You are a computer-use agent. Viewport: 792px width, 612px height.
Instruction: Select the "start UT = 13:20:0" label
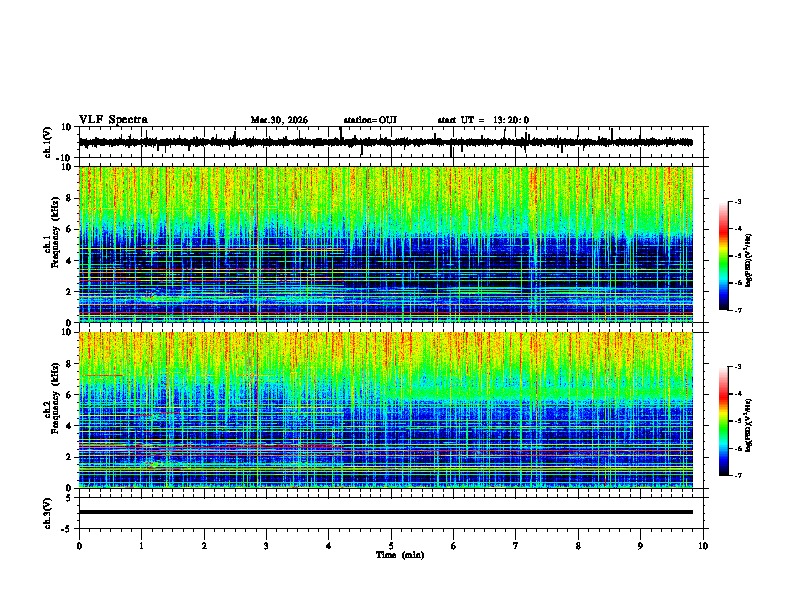(483, 120)
